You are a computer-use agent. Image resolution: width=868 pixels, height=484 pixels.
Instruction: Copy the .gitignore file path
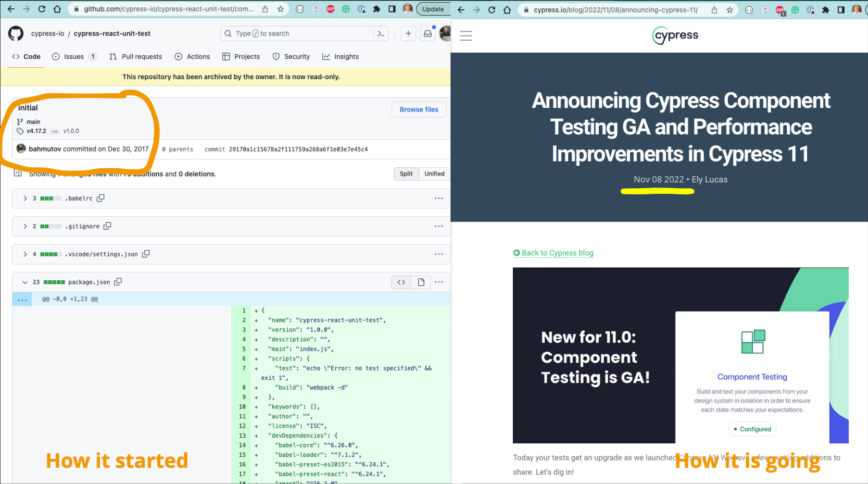tap(107, 226)
